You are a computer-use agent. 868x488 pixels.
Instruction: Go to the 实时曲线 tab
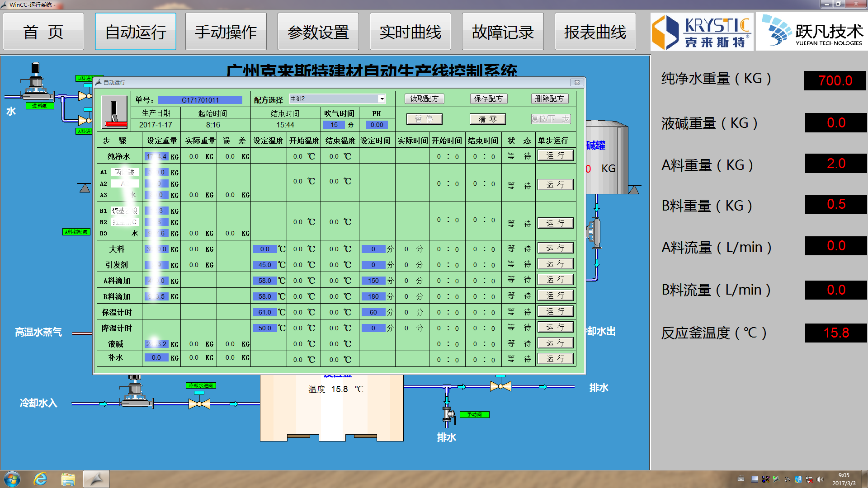tap(410, 32)
